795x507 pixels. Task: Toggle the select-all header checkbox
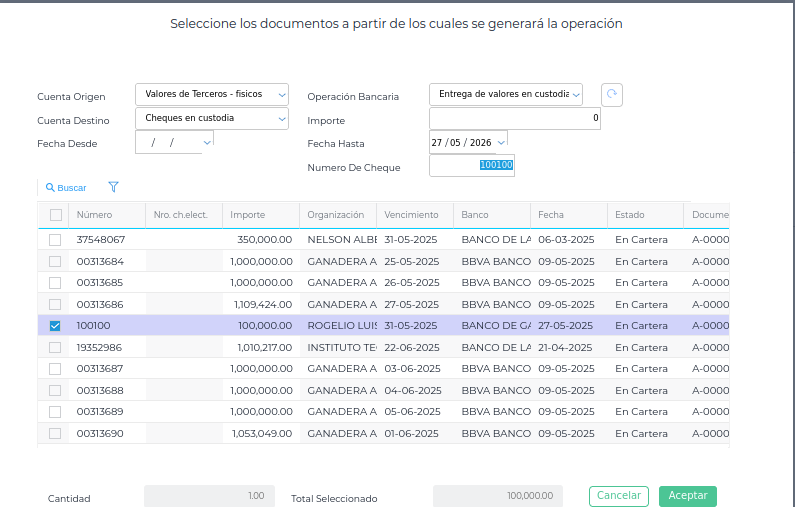[56, 215]
